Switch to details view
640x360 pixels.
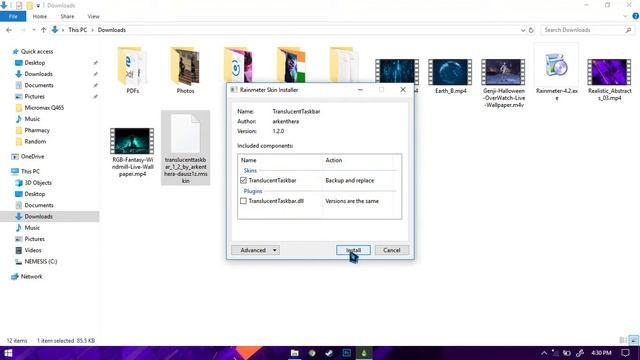(x=623, y=340)
